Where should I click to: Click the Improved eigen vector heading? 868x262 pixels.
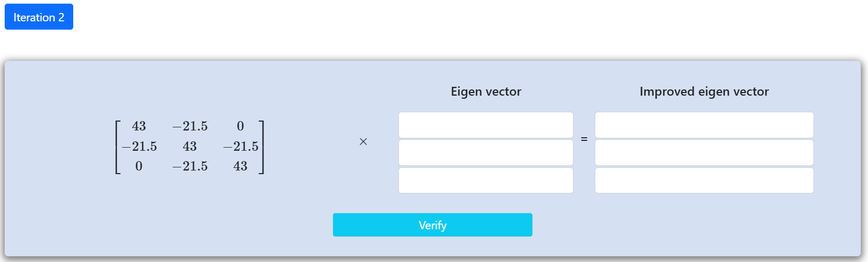click(704, 91)
